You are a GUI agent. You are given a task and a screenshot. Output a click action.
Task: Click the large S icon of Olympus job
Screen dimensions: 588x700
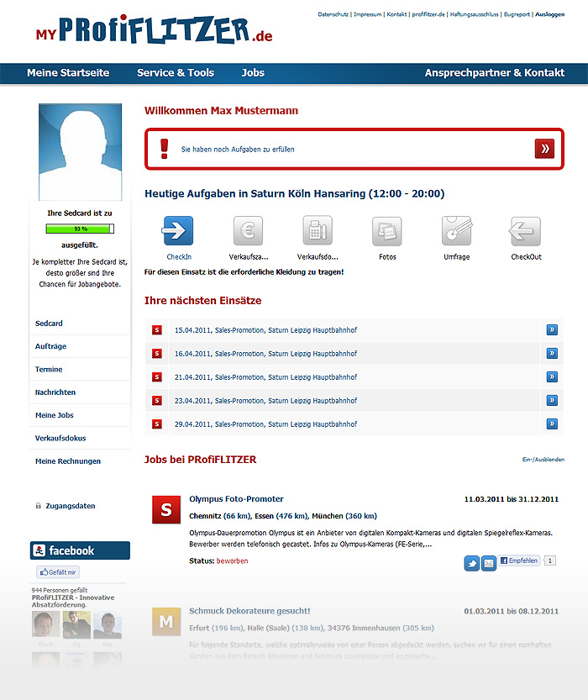pyautogui.click(x=166, y=509)
